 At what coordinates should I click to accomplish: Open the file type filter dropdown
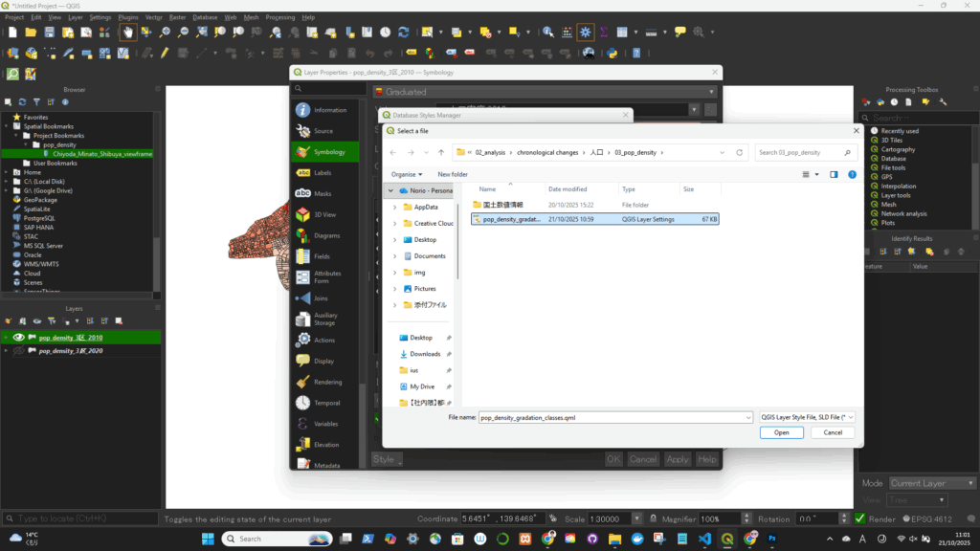coord(806,417)
